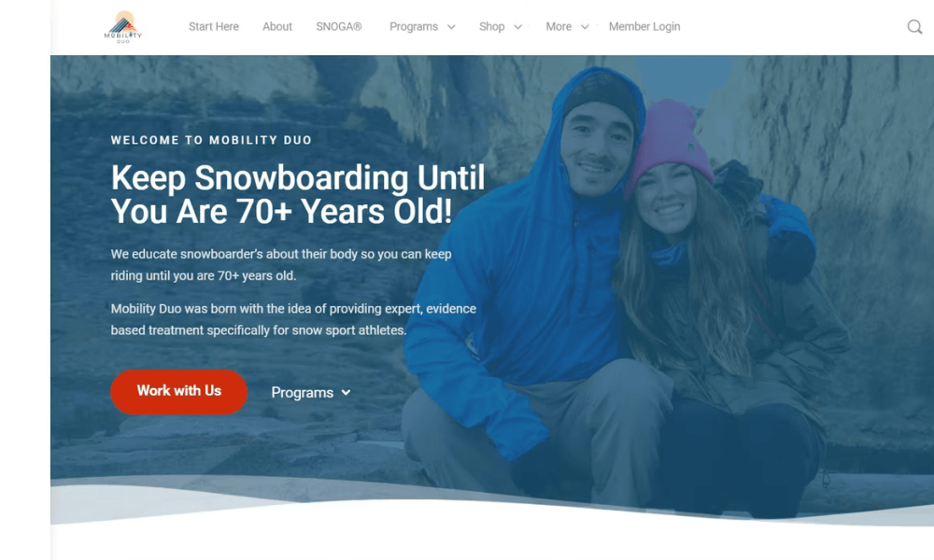
Task: Expand the Programs nav chevron
Action: [451, 27]
